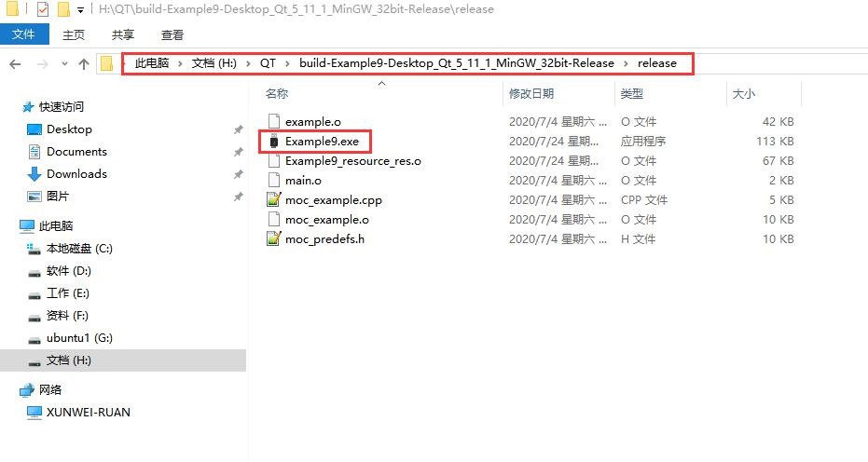
Task: Go forward with the right arrow
Action: [43, 64]
